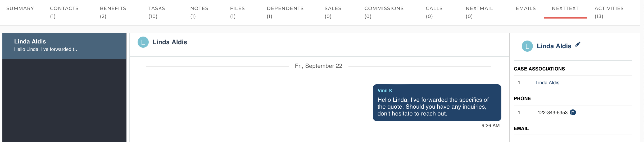Click the Vinil K message bubble
The width and height of the screenshot is (644, 142).
tap(437, 103)
